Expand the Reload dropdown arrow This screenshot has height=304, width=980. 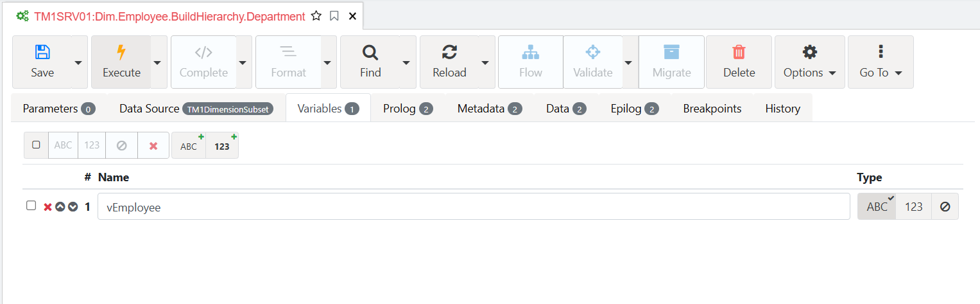click(486, 62)
